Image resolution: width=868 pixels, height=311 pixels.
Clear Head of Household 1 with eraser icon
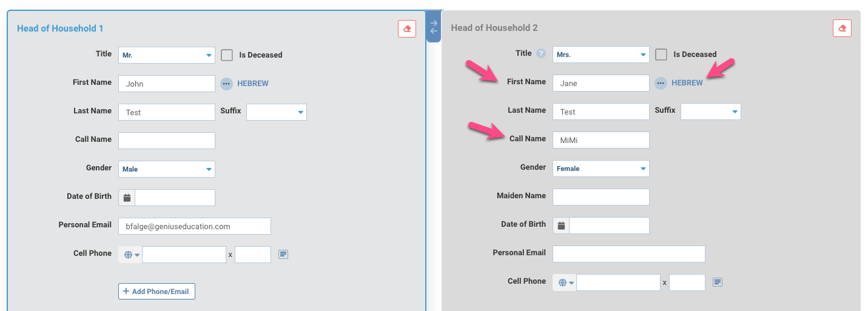click(x=407, y=28)
